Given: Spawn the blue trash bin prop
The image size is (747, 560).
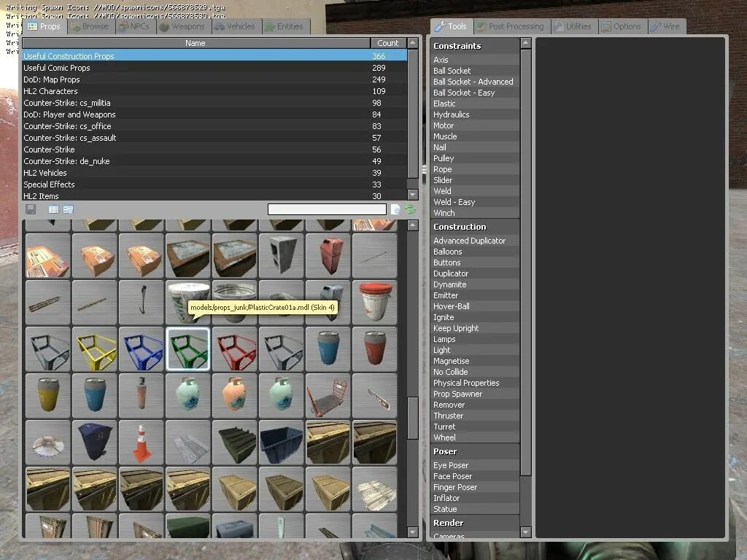Looking at the screenshot, I should pos(95,443).
